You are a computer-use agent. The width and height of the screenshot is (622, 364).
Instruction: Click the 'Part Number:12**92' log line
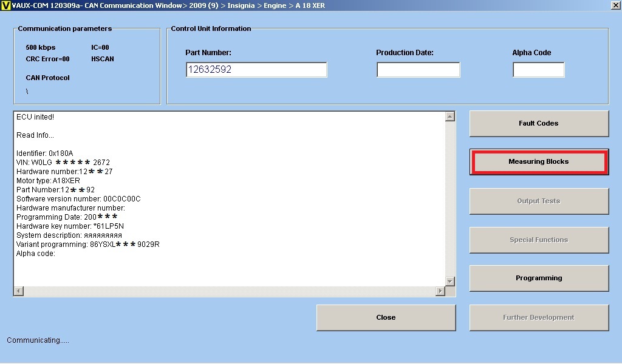click(x=55, y=190)
